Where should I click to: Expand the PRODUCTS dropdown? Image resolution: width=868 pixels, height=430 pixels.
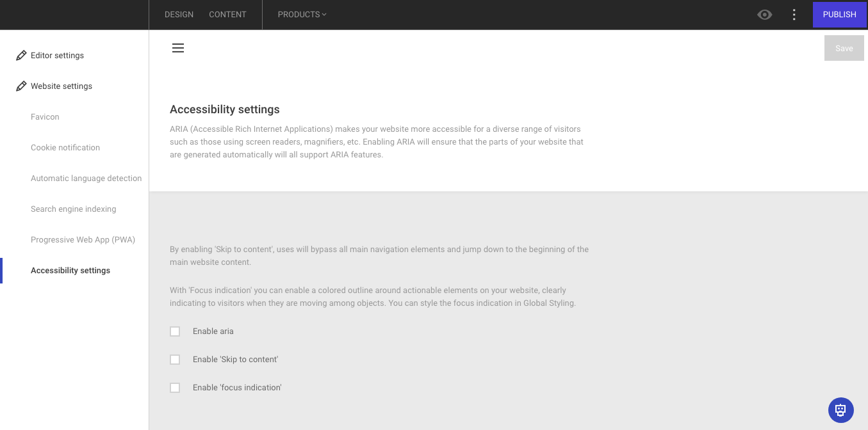tap(301, 14)
